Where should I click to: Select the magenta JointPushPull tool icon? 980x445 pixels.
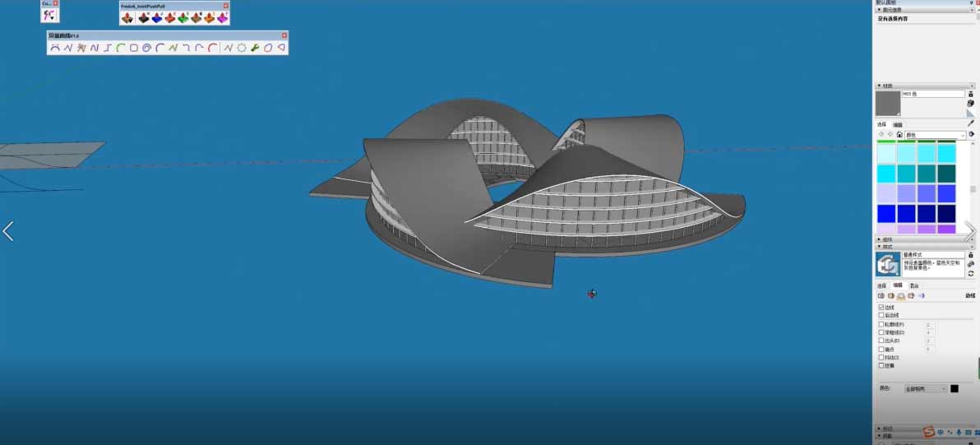(x=223, y=17)
